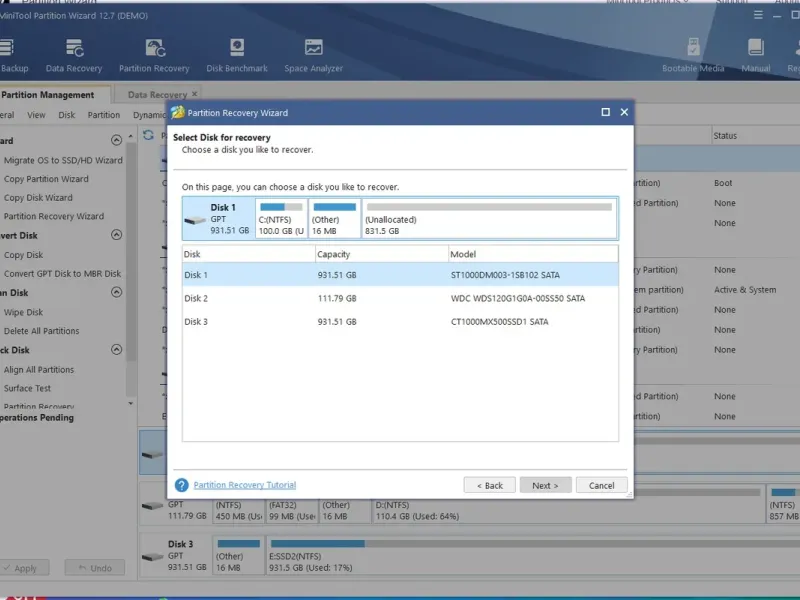Click the Apply button
800x600 pixels.
point(24,568)
